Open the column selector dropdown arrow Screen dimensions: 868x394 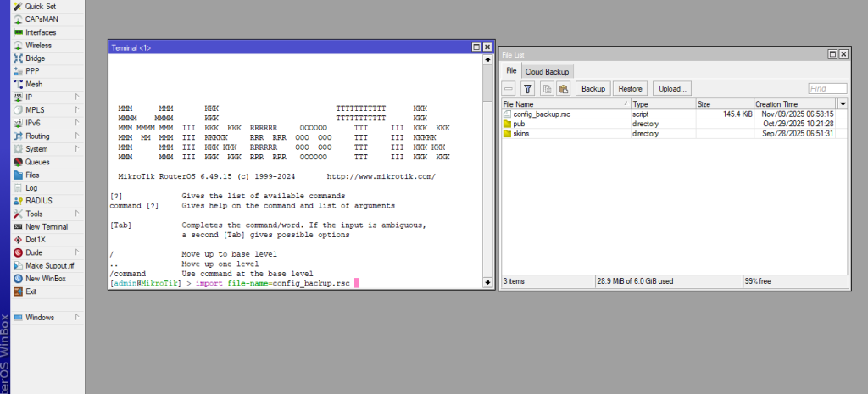(x=842, y=103)
